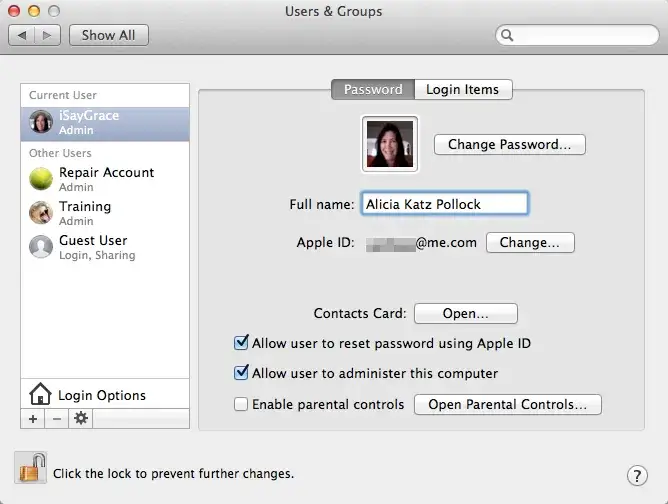Click Change button next to Apple ID
The width and height of the screenshot is (668, 504).
pyautogui.click(x=530, y=242)
